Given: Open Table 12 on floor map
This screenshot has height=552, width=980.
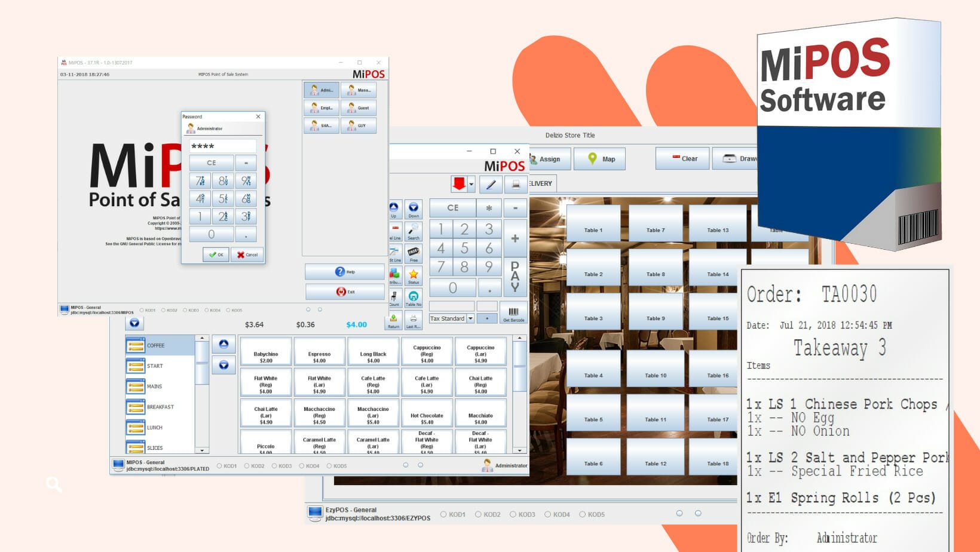Looking at the screenshot, I should [655, 457].
